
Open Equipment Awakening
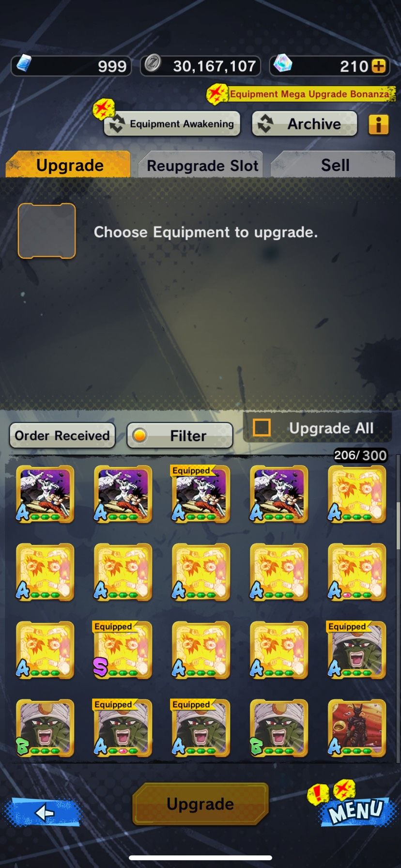point(172,124)
